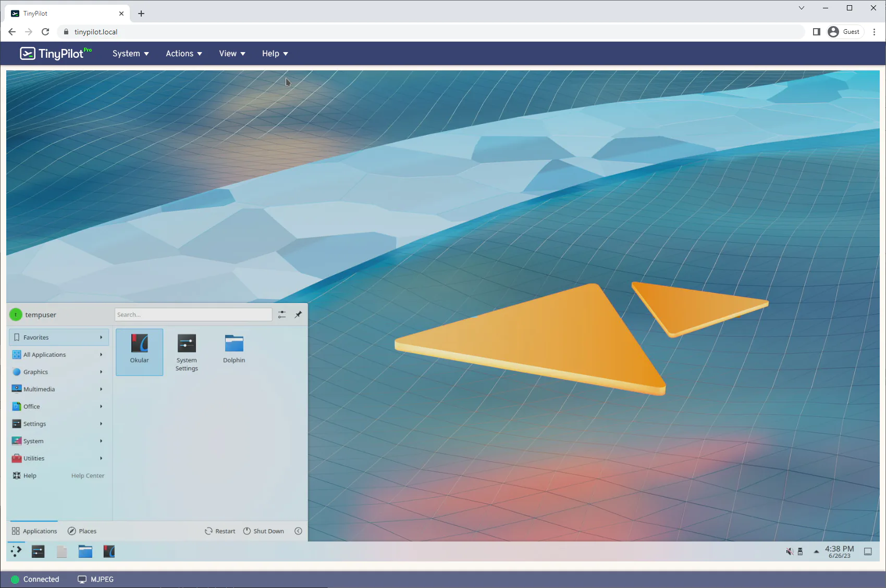886x588 pixels.
Task: Pin the application launcher open
Action: [298, 315]
